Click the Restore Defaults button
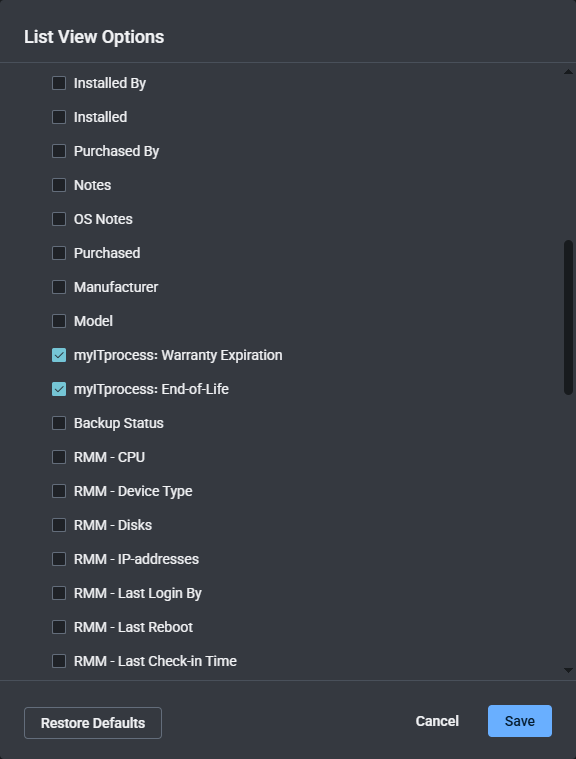 93,723
